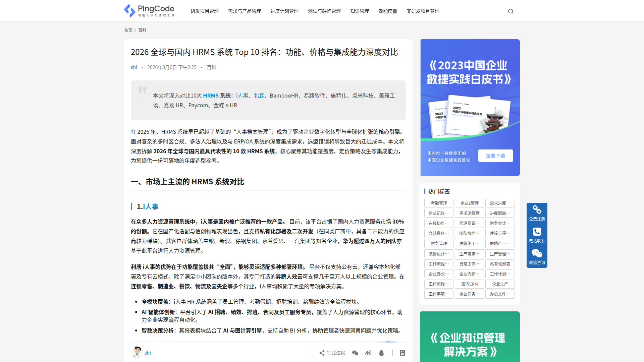Go to 首页 breadcrumb link
The height and width of the screenshot is (362, 644).
[x=128, y=30]
